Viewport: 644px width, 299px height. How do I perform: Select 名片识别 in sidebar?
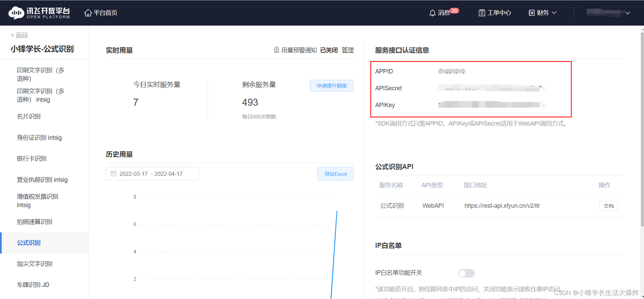coord(29,117)
